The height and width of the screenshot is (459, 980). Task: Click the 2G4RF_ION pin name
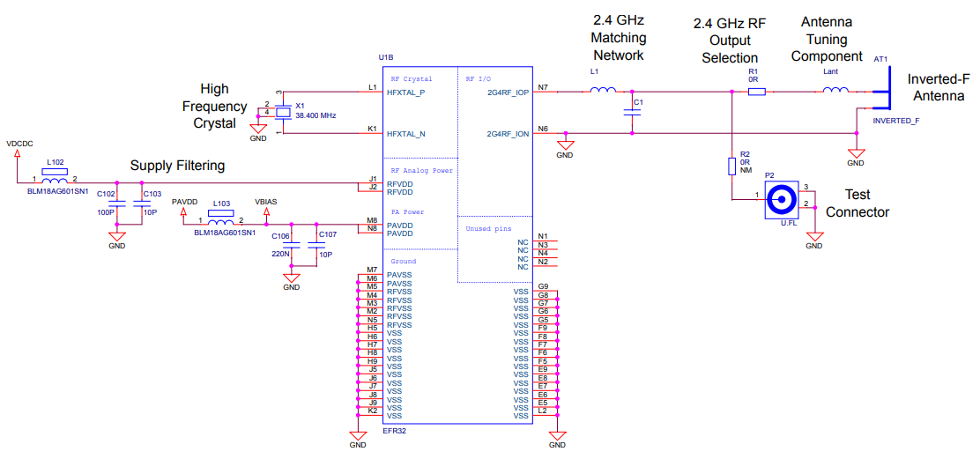(x=508, y=134)
